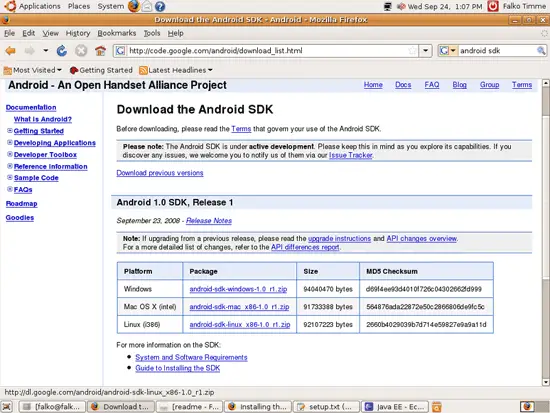Viewport: 550px width, 413px height.
Task: Open the Tools menu
Action: 152,33
